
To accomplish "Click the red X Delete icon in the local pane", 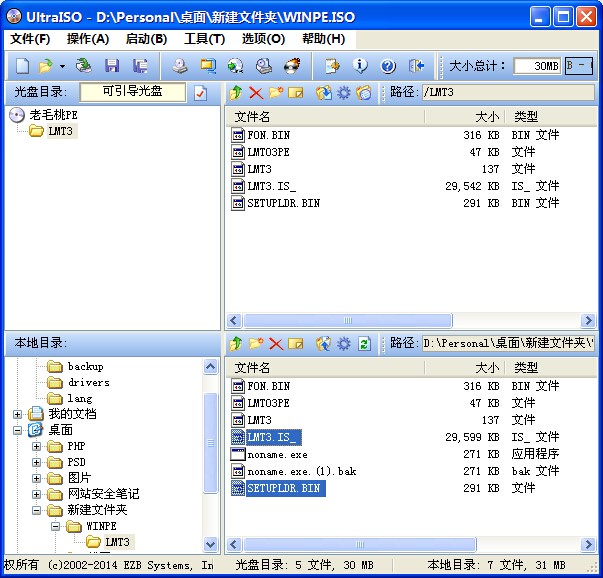I will coord(276,343).
